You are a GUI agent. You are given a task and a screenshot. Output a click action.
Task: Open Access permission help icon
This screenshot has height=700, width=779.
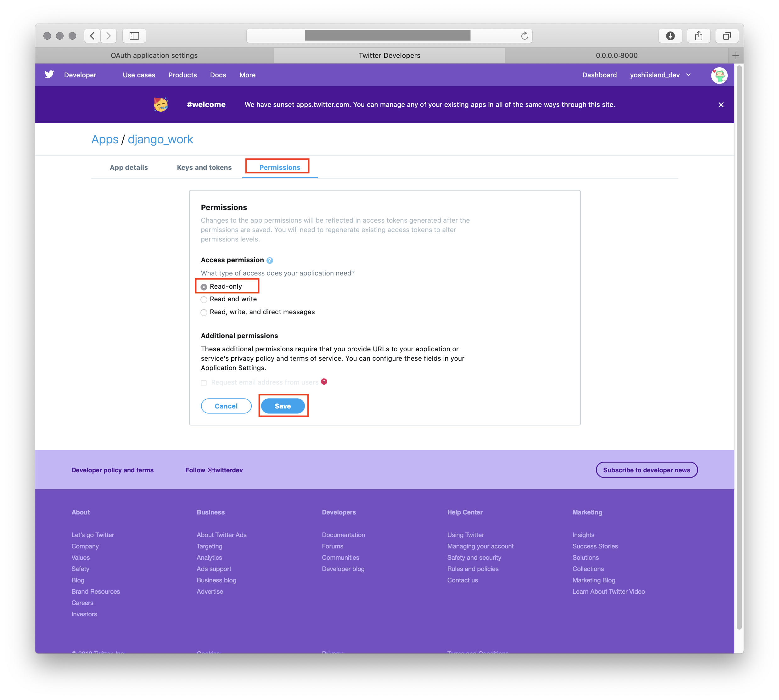pyautogui.click(x=270, y=260)
